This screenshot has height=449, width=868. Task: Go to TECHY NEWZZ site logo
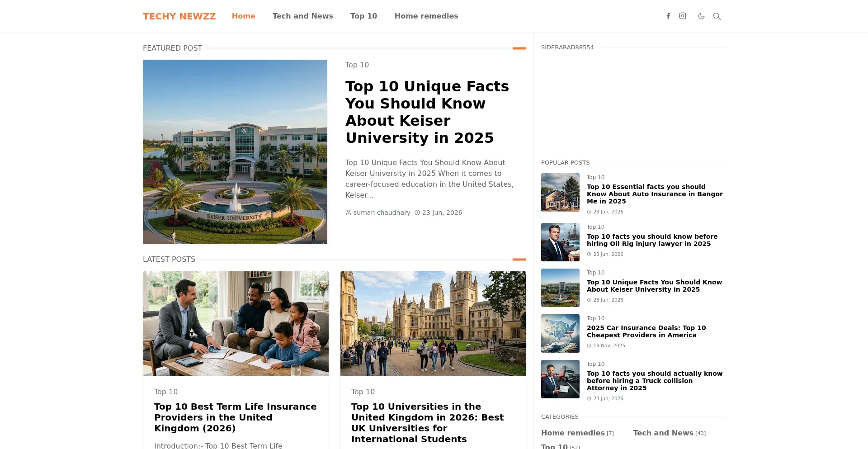click(x=179, y=16)
